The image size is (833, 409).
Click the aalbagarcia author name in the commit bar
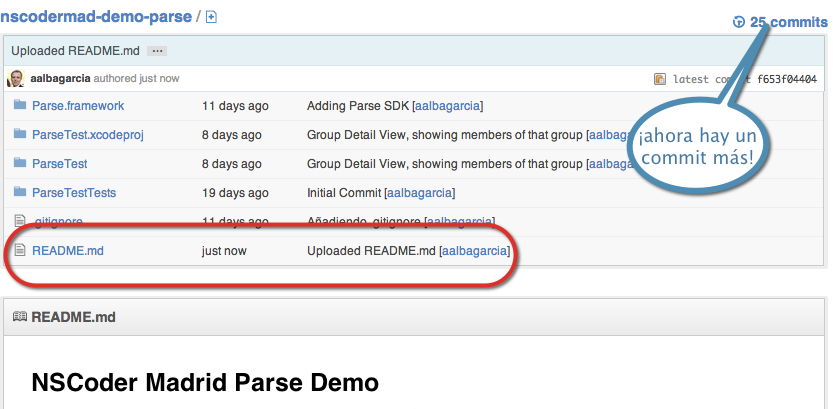pyautogui.click(x=60, y=78)
